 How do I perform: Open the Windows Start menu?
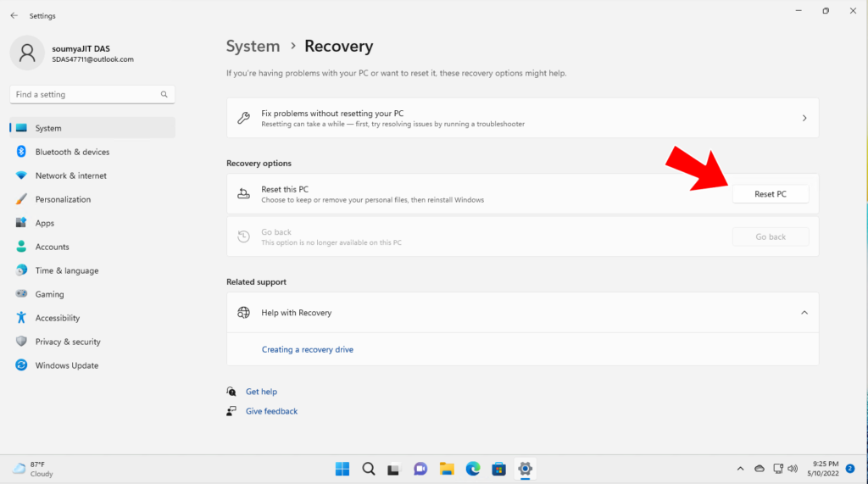pos(342,469)
